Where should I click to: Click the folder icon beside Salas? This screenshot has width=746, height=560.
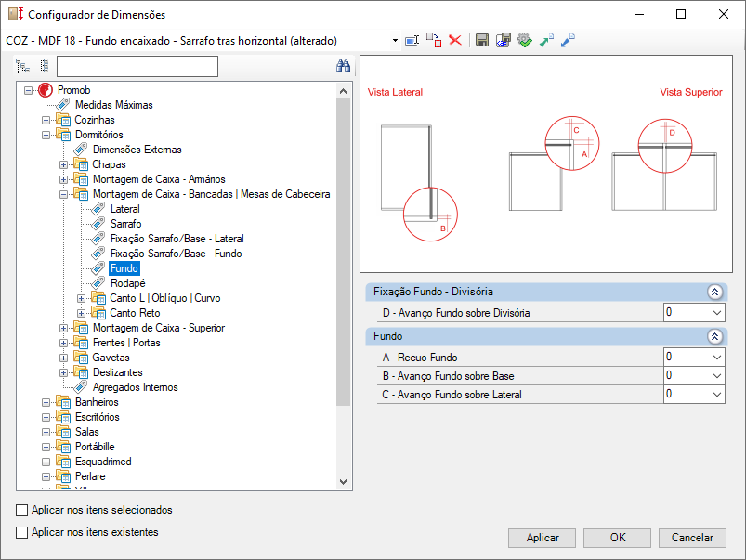click(x=63, y=432)
